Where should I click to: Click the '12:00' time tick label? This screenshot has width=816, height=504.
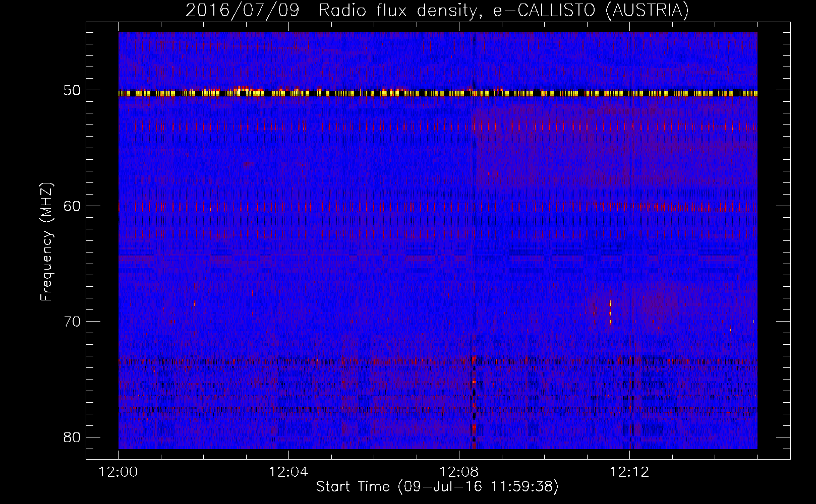[x=118, y=472]
